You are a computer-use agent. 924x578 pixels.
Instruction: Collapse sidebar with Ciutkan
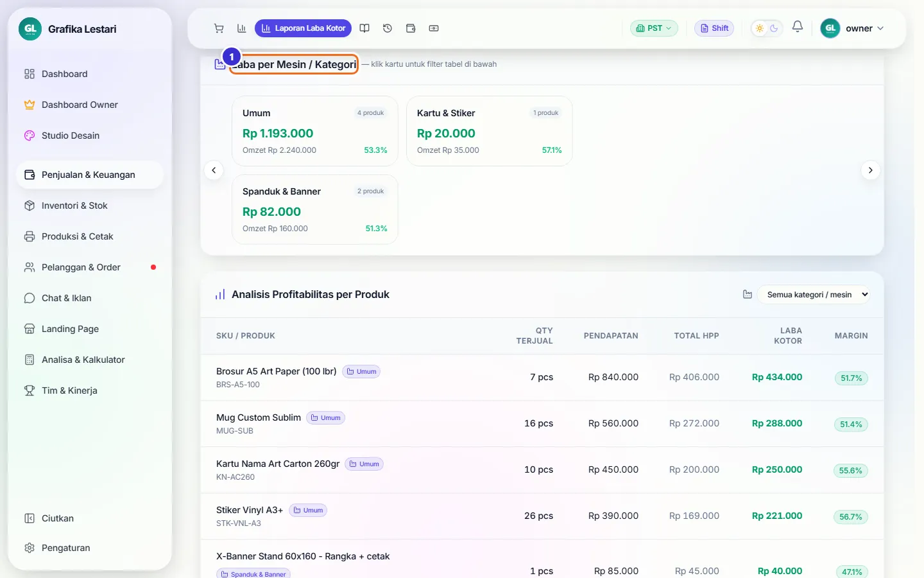coord(90,518)
